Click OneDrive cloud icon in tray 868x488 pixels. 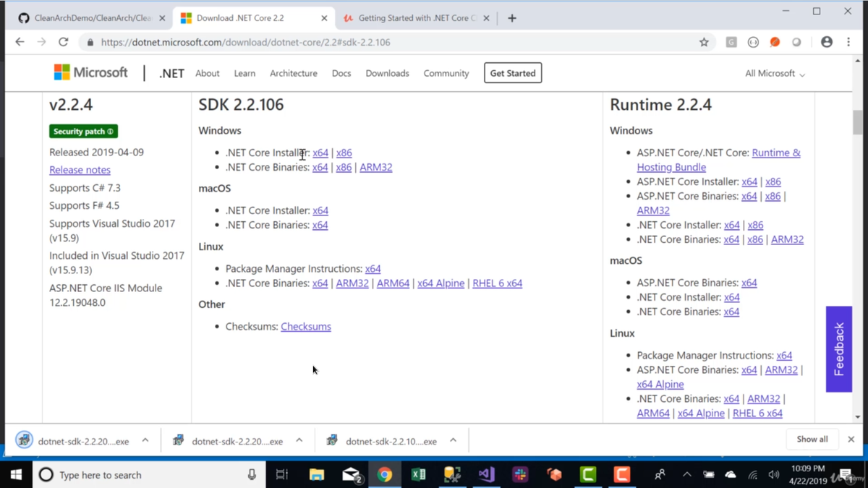(x=731, y=475)
